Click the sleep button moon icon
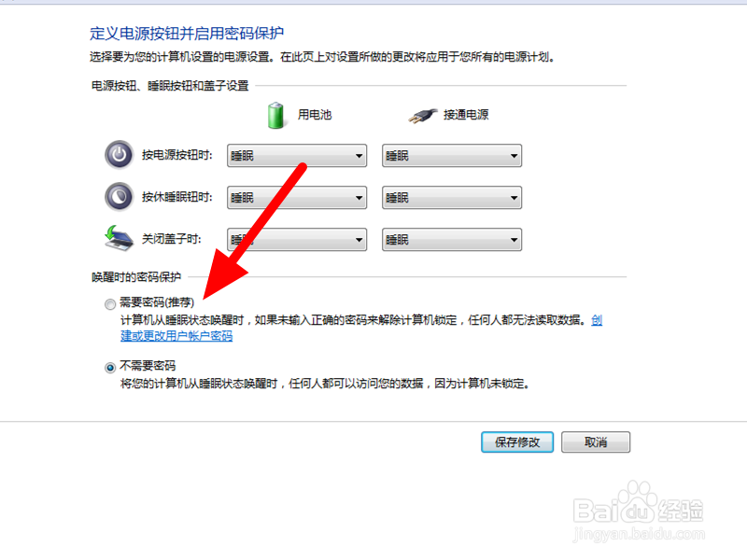Image resolution: width=747 pixels, height=560 pixels. (120, 197)
